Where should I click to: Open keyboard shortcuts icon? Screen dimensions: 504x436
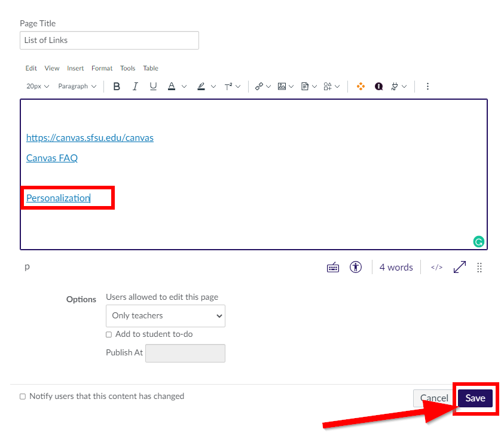(x=332, y=267)
